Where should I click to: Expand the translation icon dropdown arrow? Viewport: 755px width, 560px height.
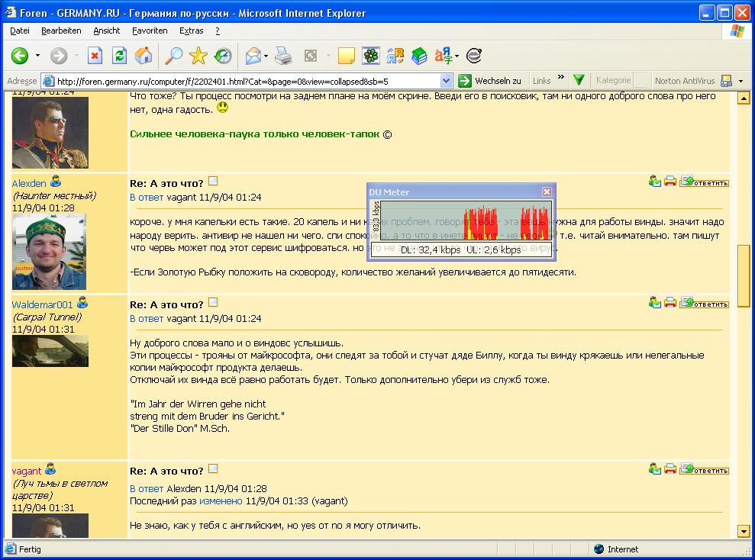coord(457,56)
